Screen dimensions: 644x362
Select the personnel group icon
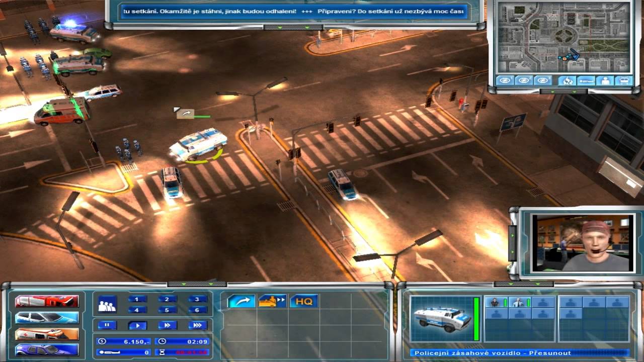(107, 304)
